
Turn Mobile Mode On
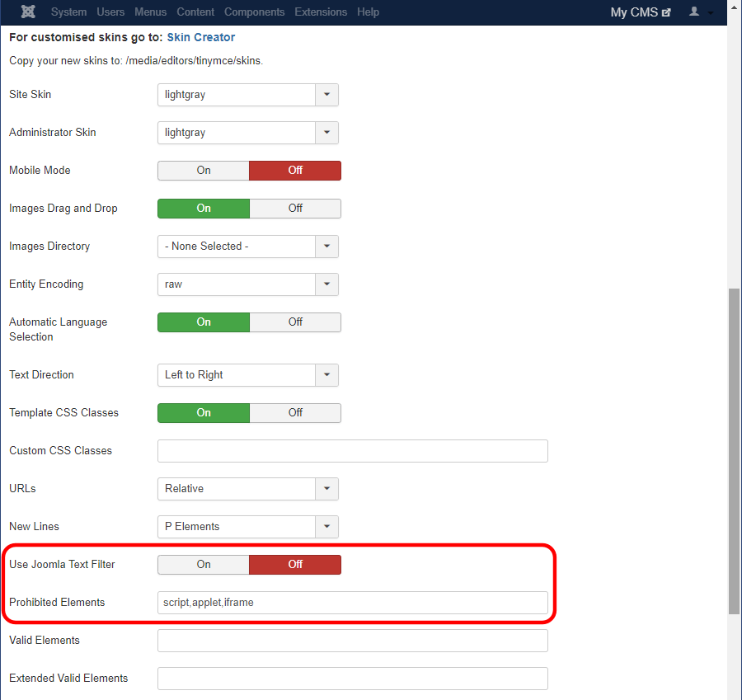click(x=204, y=171)
